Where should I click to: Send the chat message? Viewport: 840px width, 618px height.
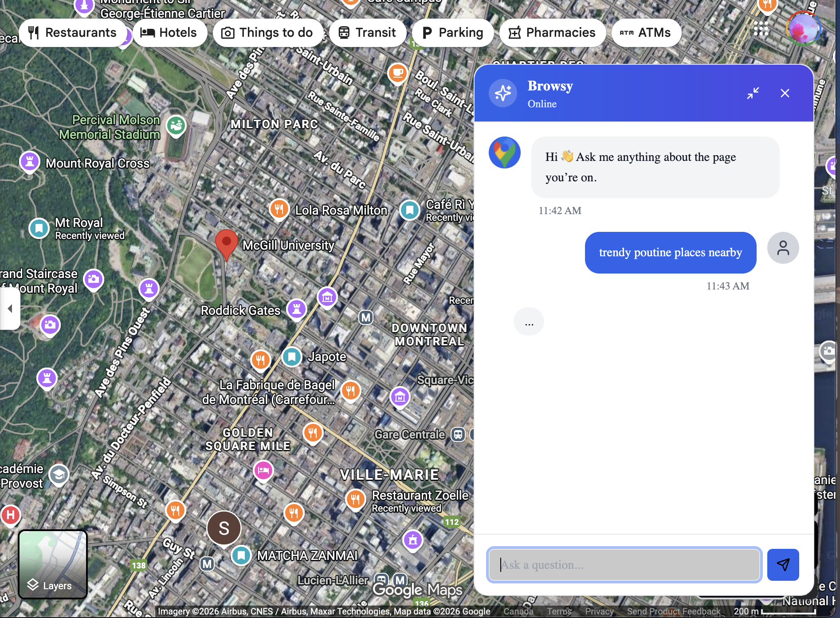pos(783,565)
